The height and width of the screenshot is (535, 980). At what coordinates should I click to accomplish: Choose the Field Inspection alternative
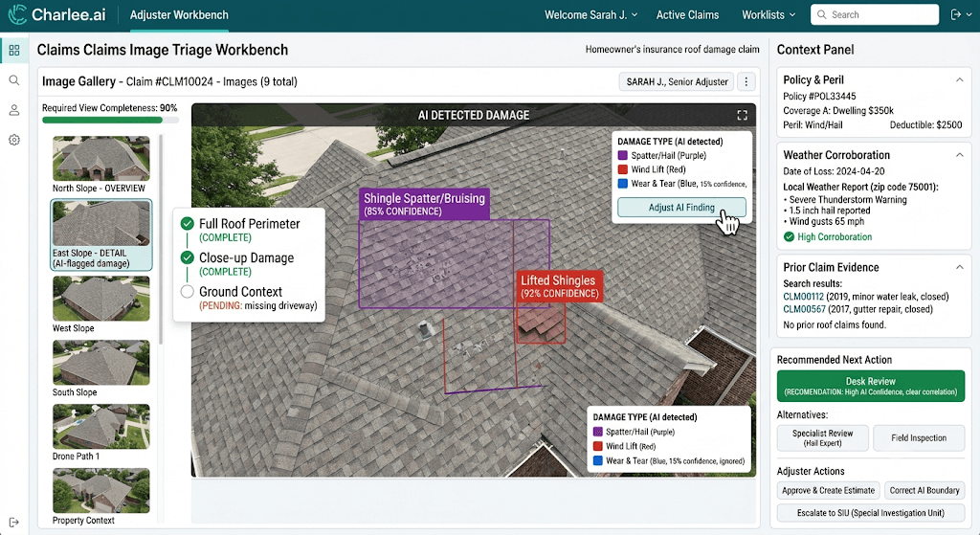click(919, 437)
